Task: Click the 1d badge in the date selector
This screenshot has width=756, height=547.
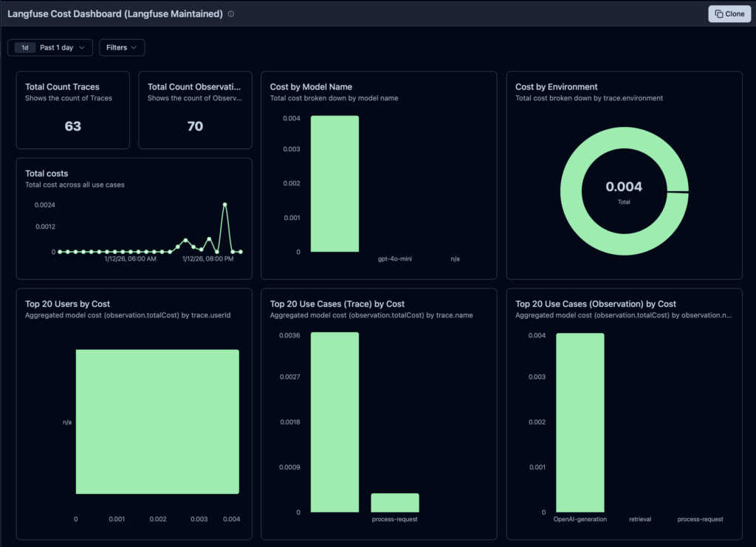Action: point(25,47)
